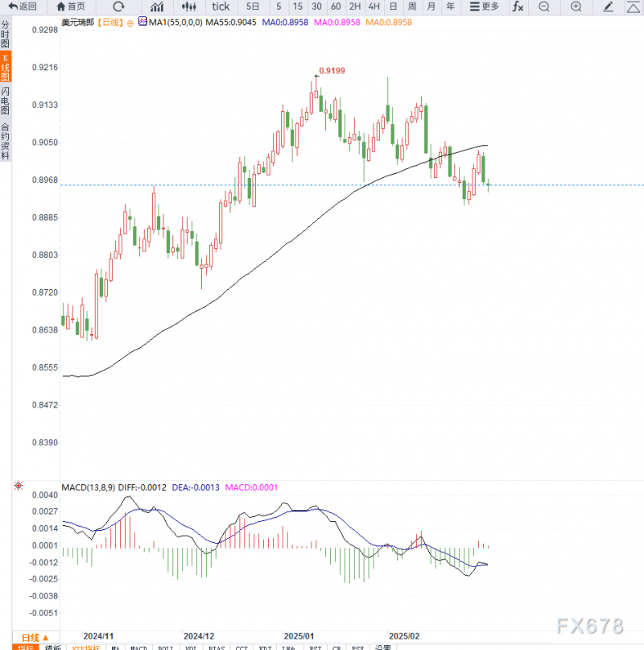Click the orange crosshair icon next to 日线

130,23
